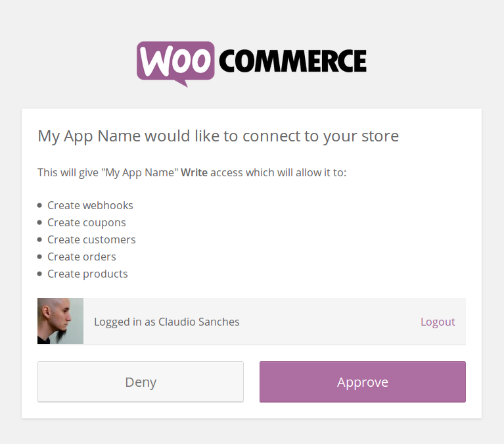The image size is (504, 444).
Task: Click the 'Create webhooks' permission item
Action: (x=90, y=205)
